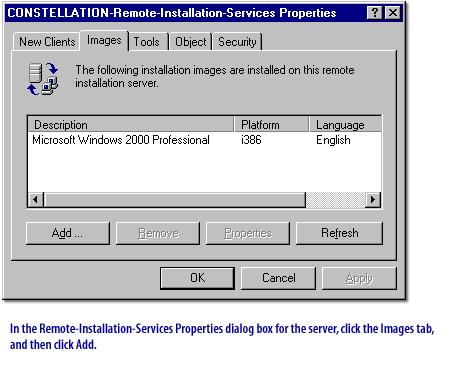Refresh the installation images list

(339, 233)
